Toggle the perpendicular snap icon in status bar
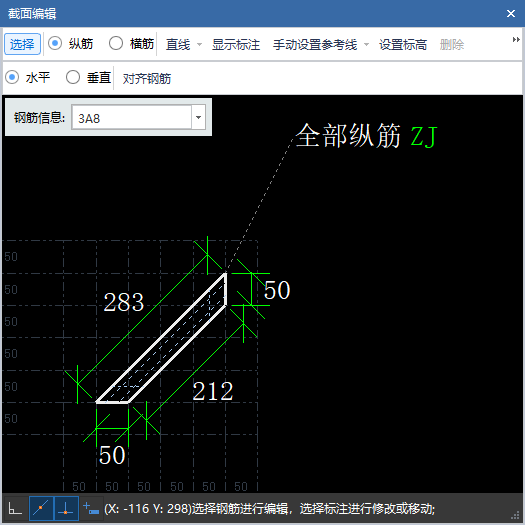Image resolution: width=525 pixels, height=525 pixels. click(x=66, y=509)
